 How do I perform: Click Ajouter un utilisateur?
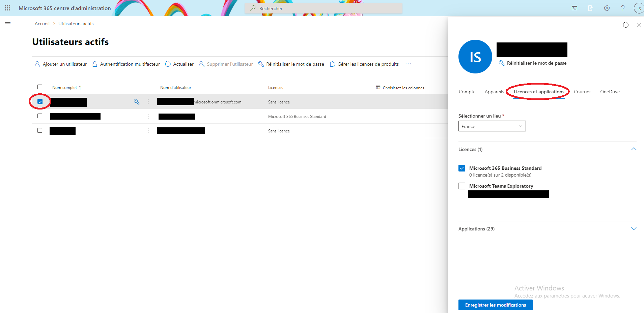(x=61, y=64)
